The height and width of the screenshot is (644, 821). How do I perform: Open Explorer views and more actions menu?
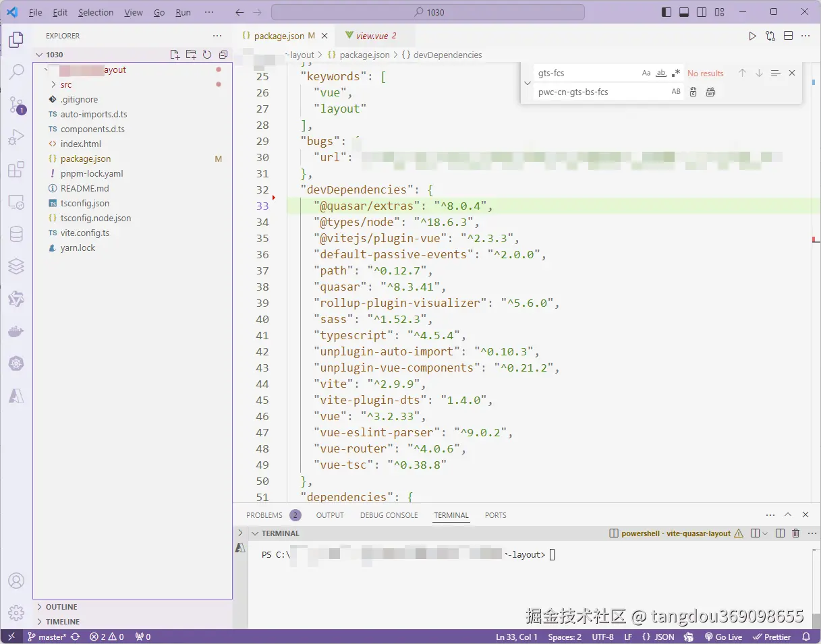coord(217,36)
